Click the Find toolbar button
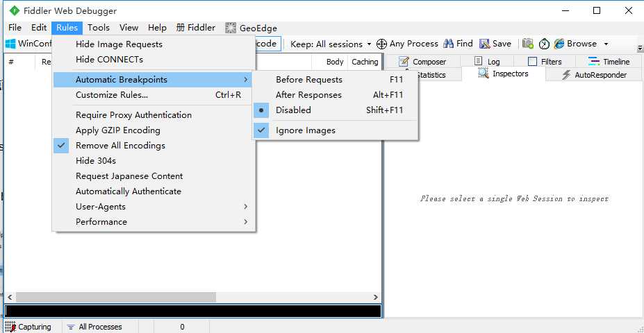Screen dimensions: 644x333 pos(459,44)
